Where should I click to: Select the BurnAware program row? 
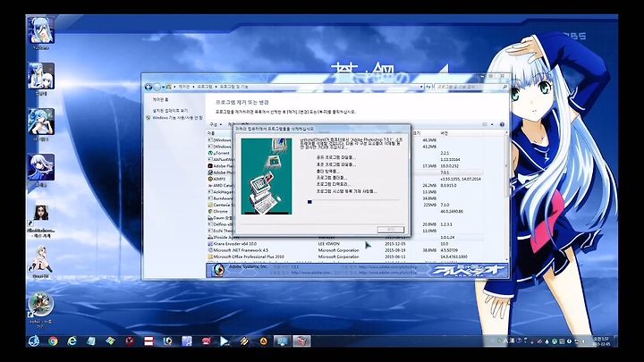tap(220, 198)
